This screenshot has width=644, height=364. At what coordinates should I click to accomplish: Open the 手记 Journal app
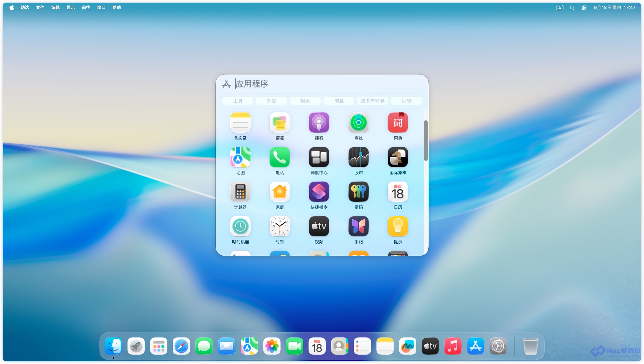point(358,226)
